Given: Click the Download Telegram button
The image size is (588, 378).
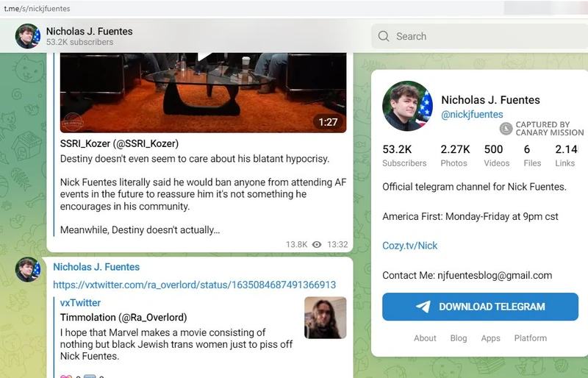Looking at the screenshot, I should (480, 307).
